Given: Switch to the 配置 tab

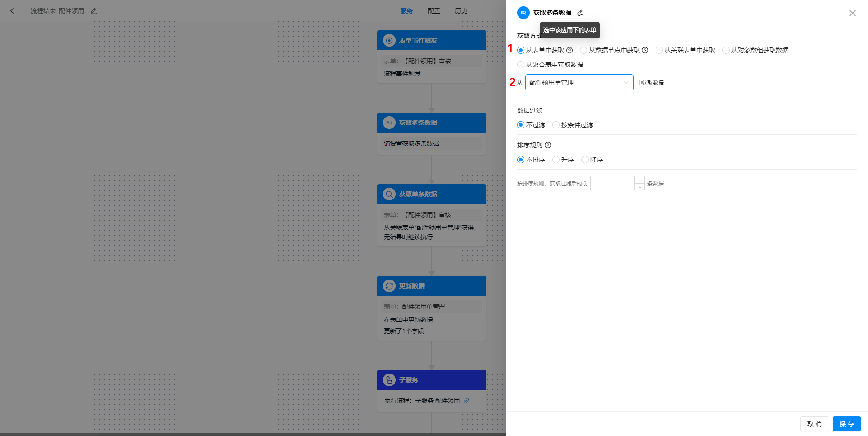Looking at the screenshot, I should click(434, 11).
